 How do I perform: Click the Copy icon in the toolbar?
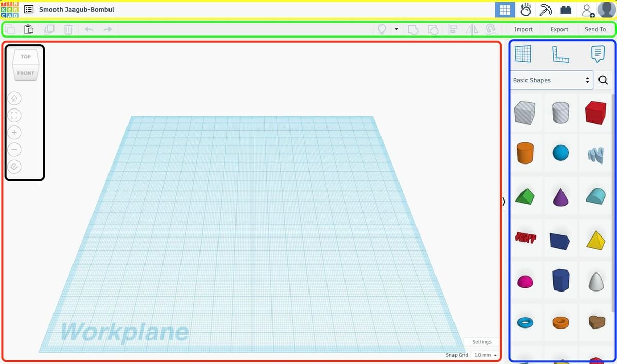pyautogui.click(x=10, y=29)
